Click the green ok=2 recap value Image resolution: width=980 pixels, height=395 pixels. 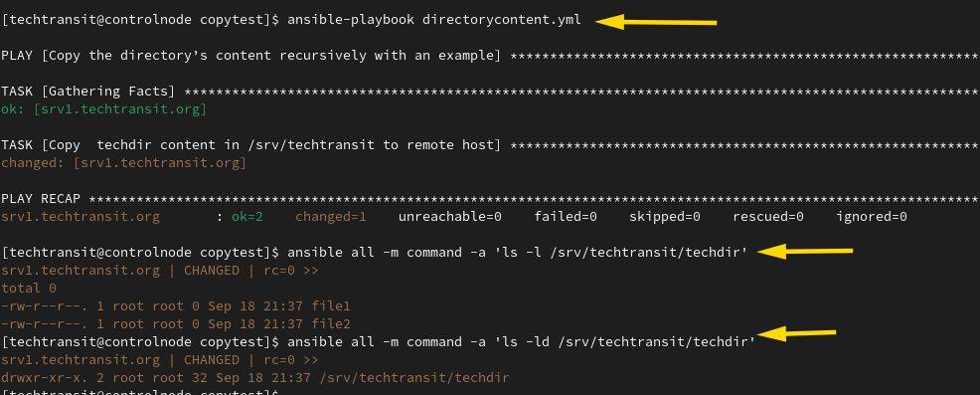(247, 217)
